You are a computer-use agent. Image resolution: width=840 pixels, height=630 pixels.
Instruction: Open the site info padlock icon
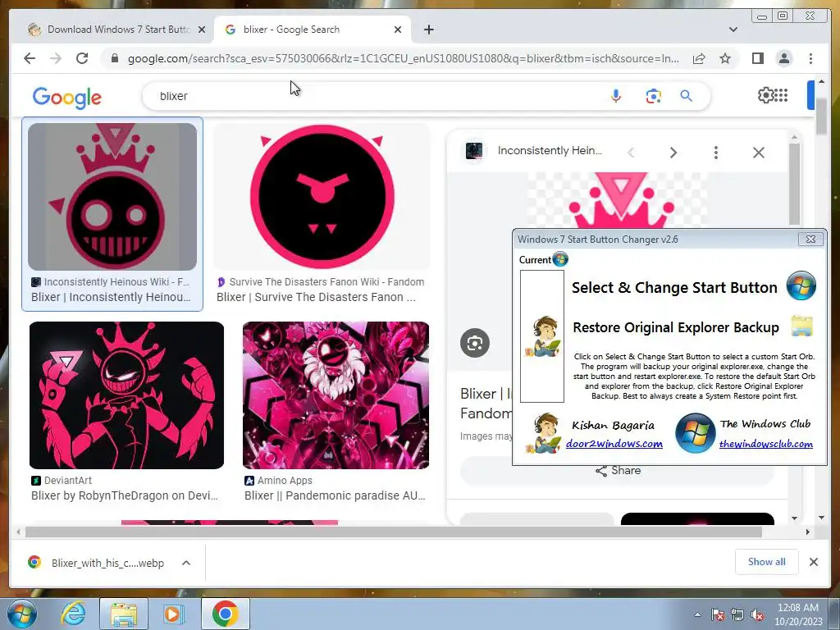point(115,58)
